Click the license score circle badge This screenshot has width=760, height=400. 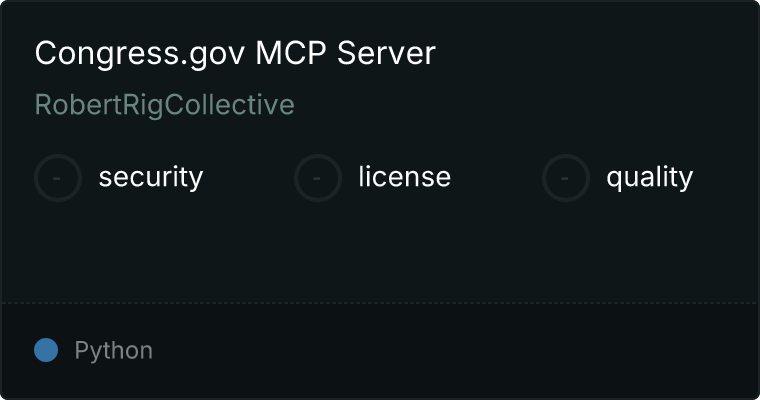[317, 178]
